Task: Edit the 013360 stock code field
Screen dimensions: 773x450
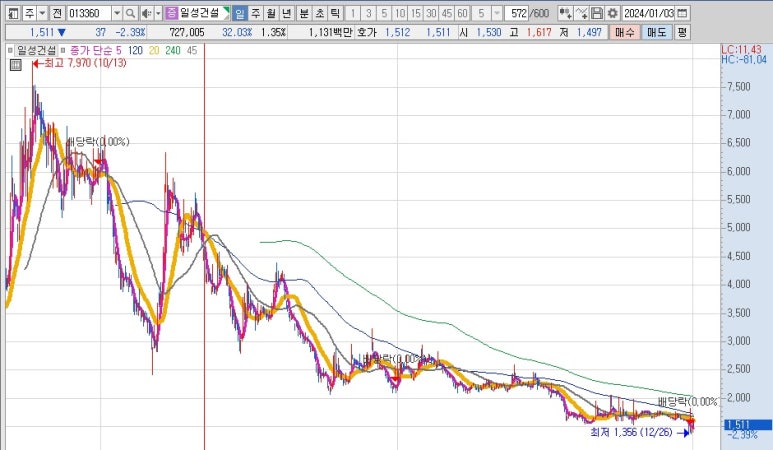Action: pos(89,13)
